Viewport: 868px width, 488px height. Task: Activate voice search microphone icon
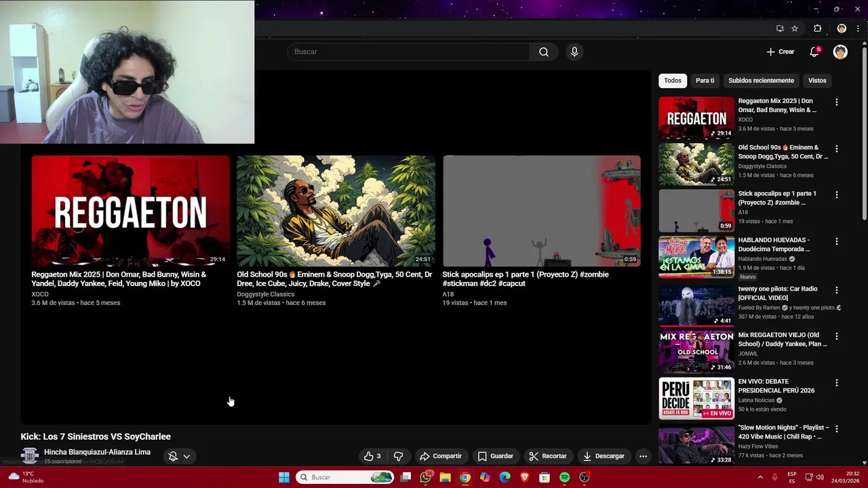point(574,52)
